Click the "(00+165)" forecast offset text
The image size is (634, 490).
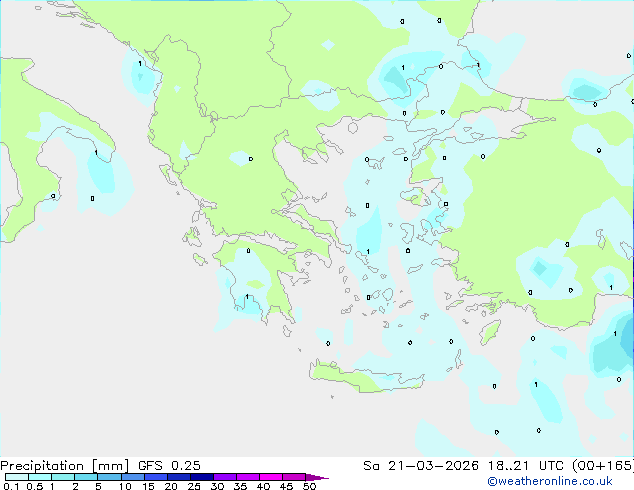603,466
